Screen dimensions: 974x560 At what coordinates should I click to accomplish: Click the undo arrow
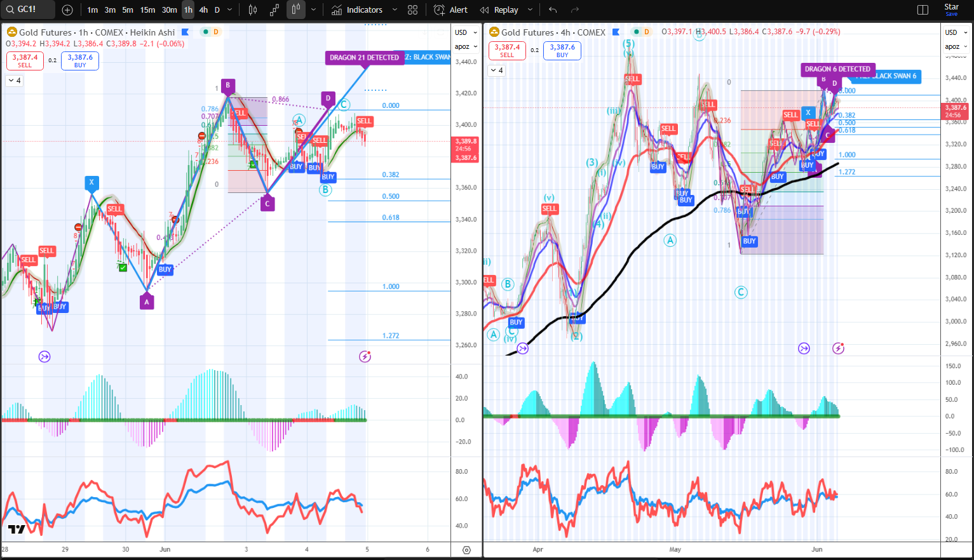(x=553, y=10)
